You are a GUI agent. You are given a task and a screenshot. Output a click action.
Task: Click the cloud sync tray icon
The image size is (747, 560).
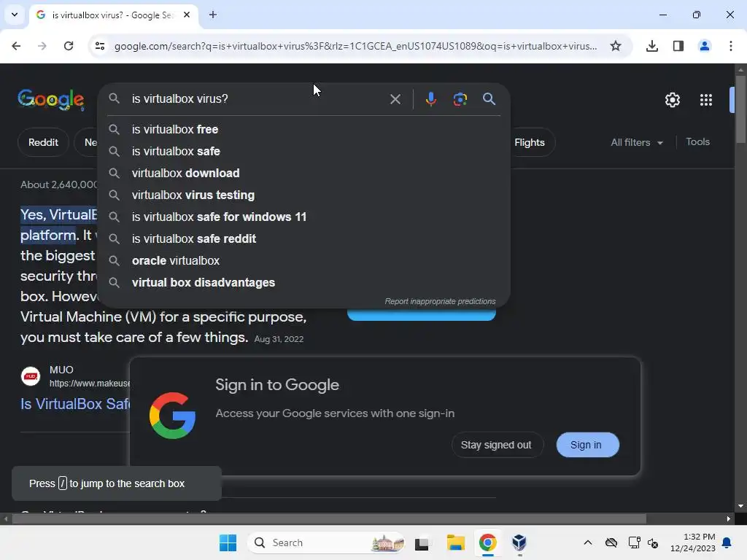click(x=611, y=542)
